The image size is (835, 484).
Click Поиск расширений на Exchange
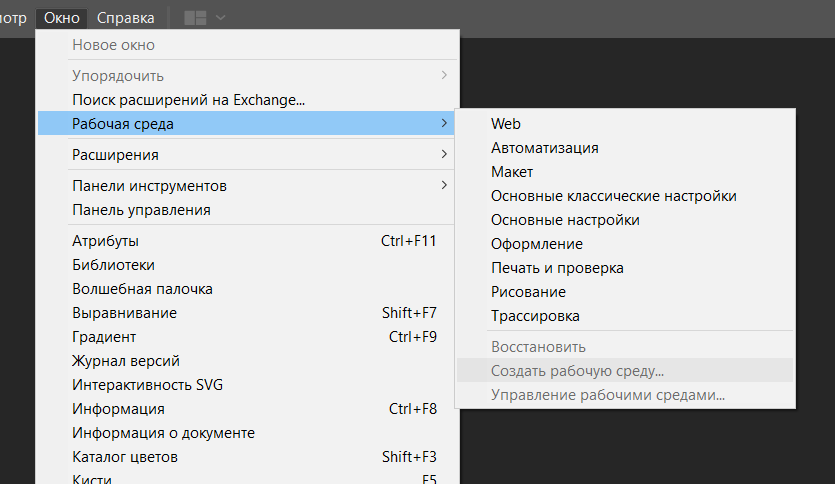(188, 100)
